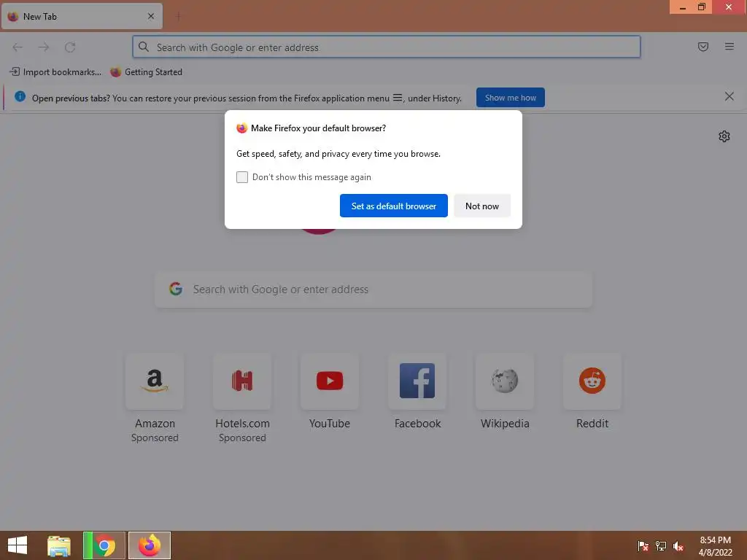
Task: Click the Google logo in search box
Action: pyautogui.click(x=176, y=289)
